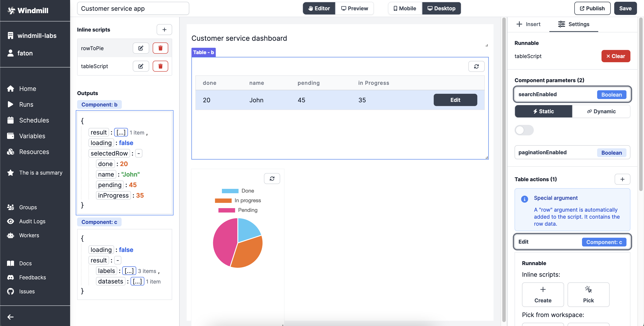Image resolution: width=644 pixels, height=326 pixels.
Task: Clear the tableScript runnable
Action: 616,56
